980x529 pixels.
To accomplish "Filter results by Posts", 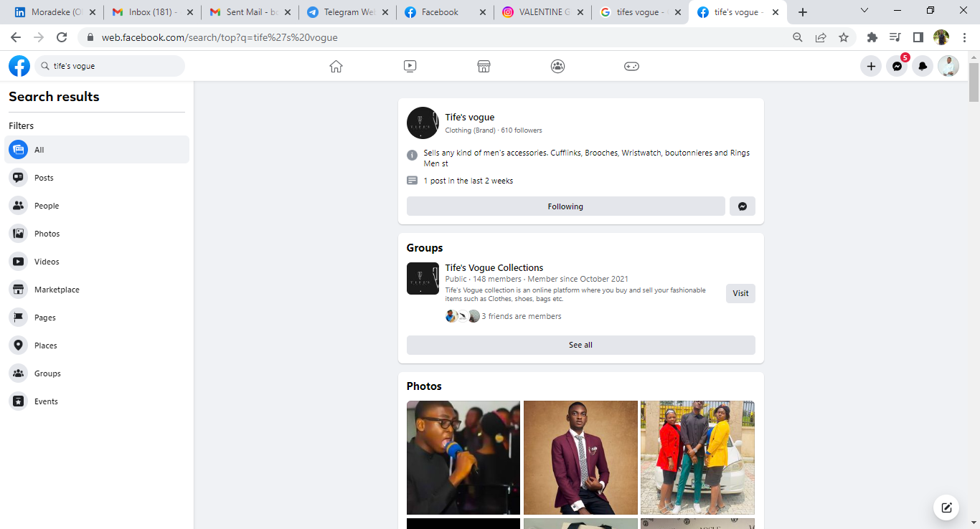I will pyautogui.click(x=98, y=178).
